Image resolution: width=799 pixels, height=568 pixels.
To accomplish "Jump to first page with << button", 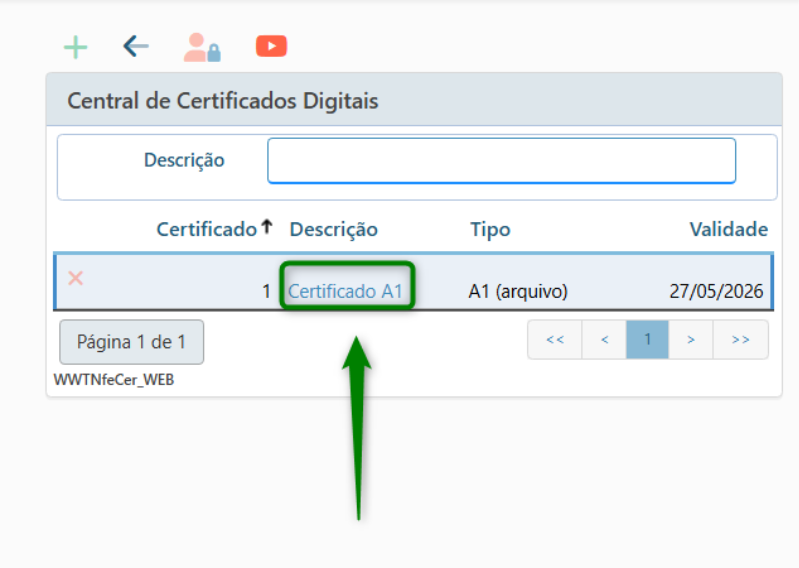I will point(555,340).
